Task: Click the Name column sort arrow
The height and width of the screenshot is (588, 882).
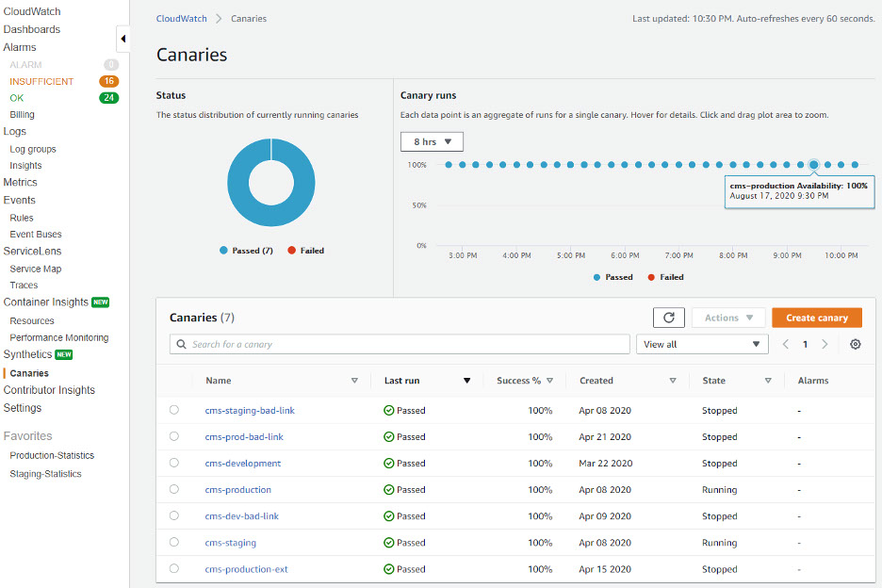Action: (x=354, y=381)
